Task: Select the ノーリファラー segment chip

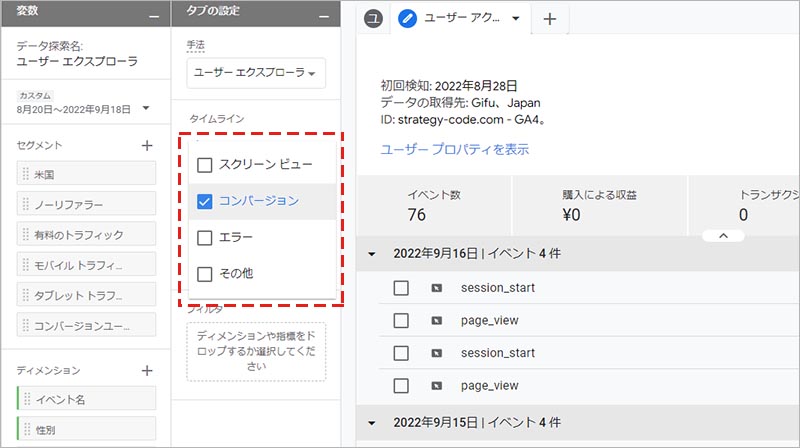Action: (x=86, y=204)
